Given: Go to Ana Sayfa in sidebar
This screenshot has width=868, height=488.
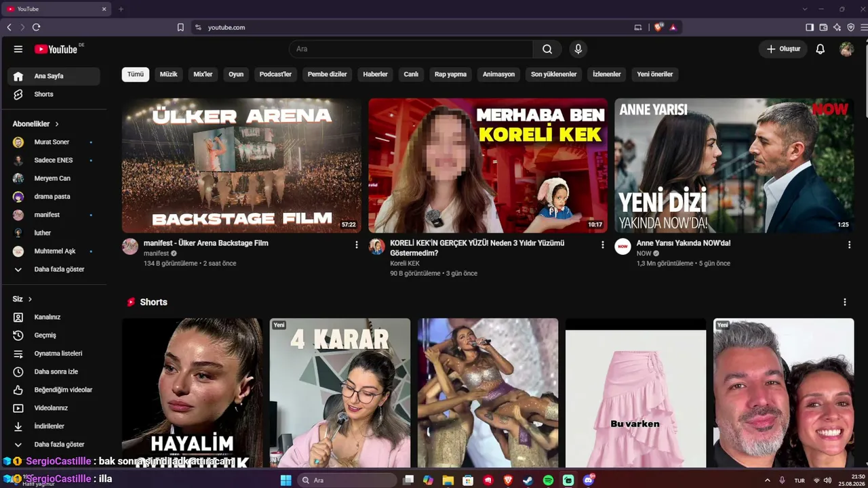Looking at the screenshot, I should tap(54, 76).
